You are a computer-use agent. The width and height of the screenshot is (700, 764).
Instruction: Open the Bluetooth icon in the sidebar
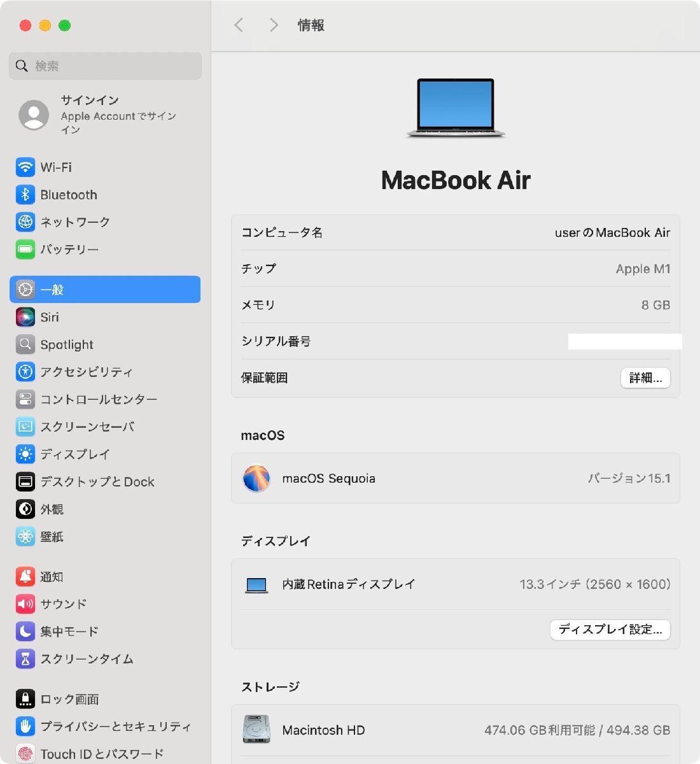[25, 195]
